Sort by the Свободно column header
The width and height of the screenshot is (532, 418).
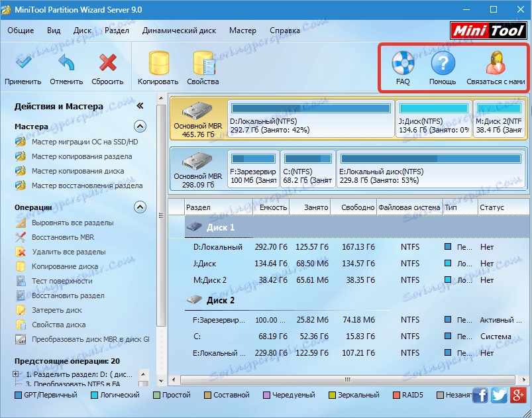click(x=354, y=207)
